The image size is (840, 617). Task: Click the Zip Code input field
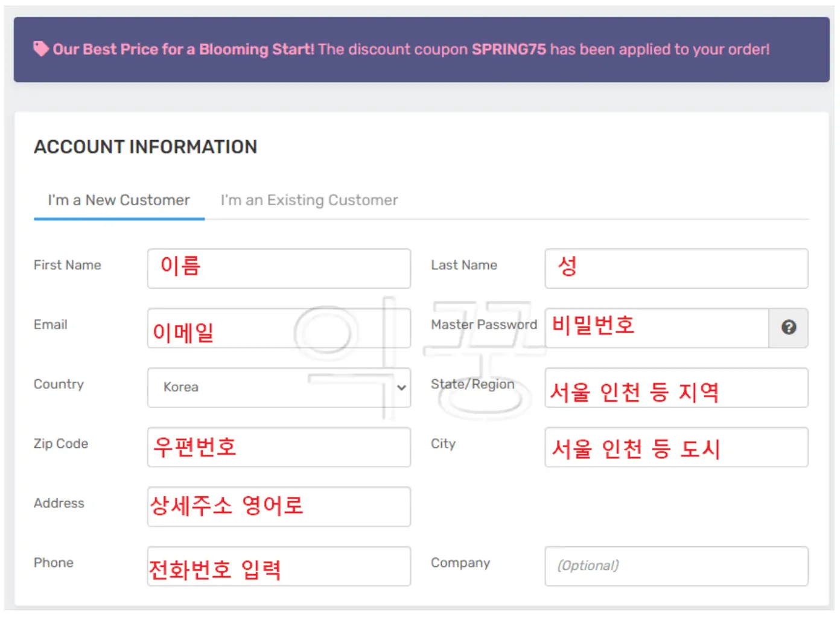click(x=279, y=447)
